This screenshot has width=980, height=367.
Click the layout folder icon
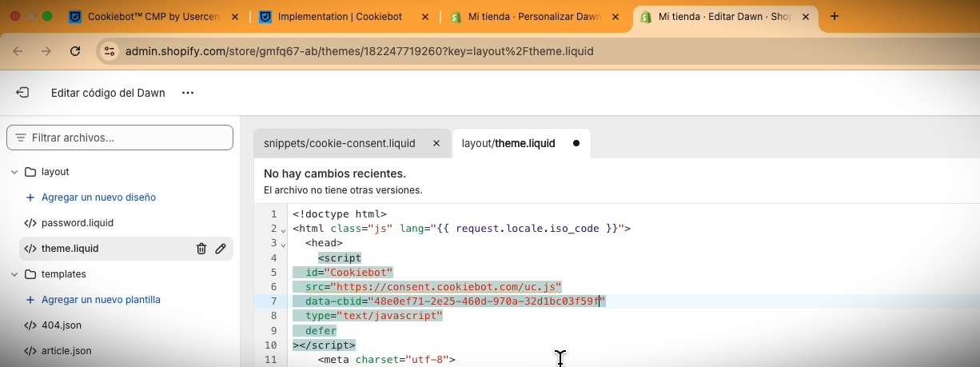(x=30, y=172)
